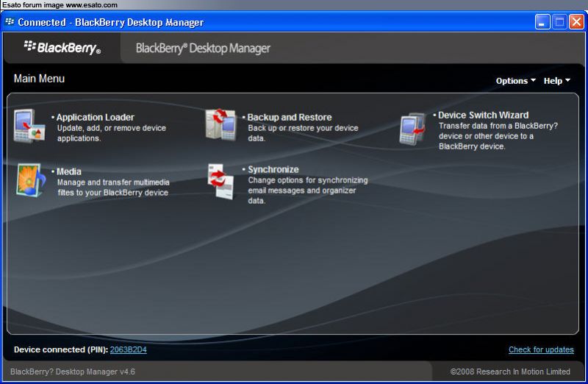The image size is (588, 384).
Task: Select the Device Switch Wizard heading
Action: click(x=483, y=115)
